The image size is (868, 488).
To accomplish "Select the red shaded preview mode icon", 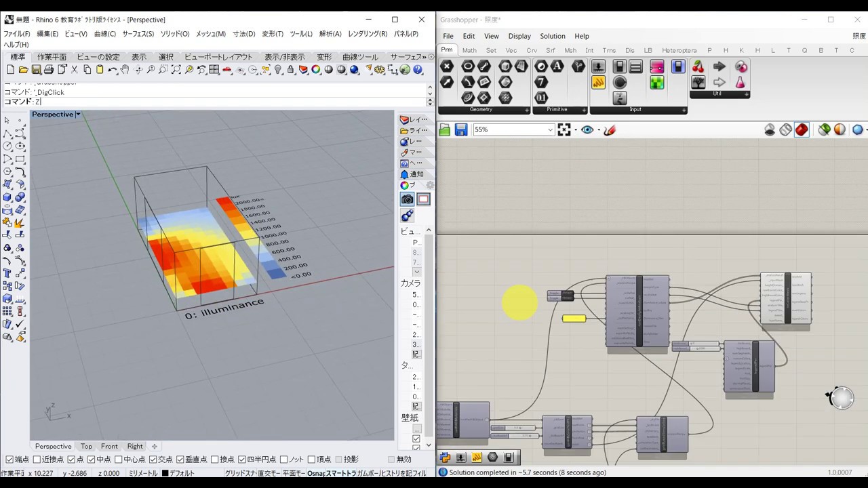I will coord(802,129).
